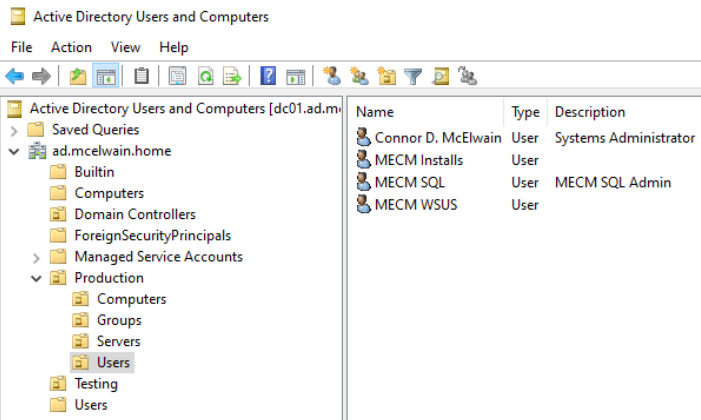The height and width of the screenshot is (420, 701).
Task: Click the Export List toolbar icon
Action: pyautogui.click(x=232, y=76)
